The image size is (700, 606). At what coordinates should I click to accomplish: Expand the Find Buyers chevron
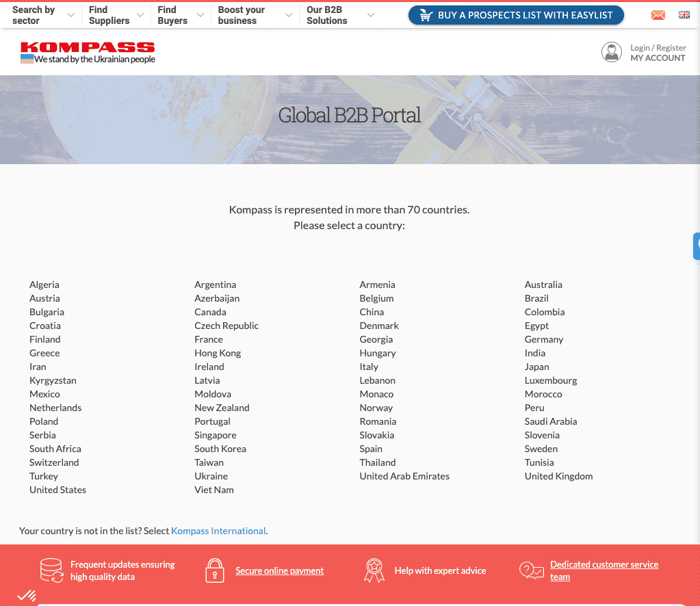(200, 15)
